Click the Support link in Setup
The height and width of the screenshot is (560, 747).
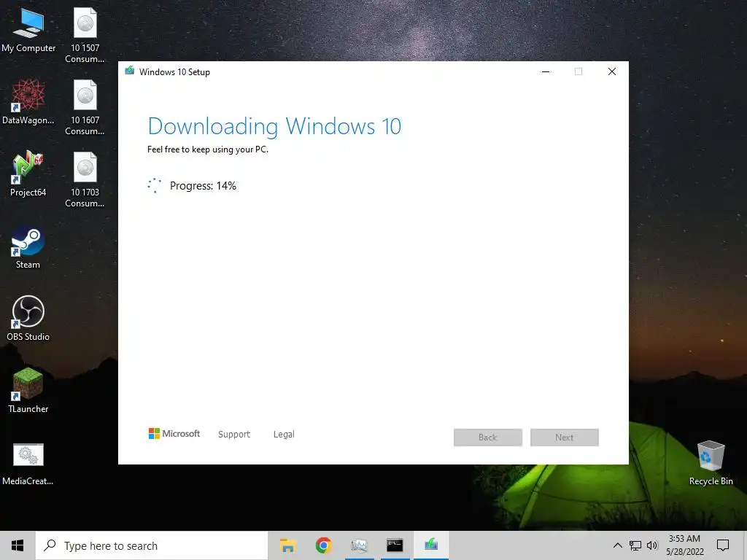(234, 435)
